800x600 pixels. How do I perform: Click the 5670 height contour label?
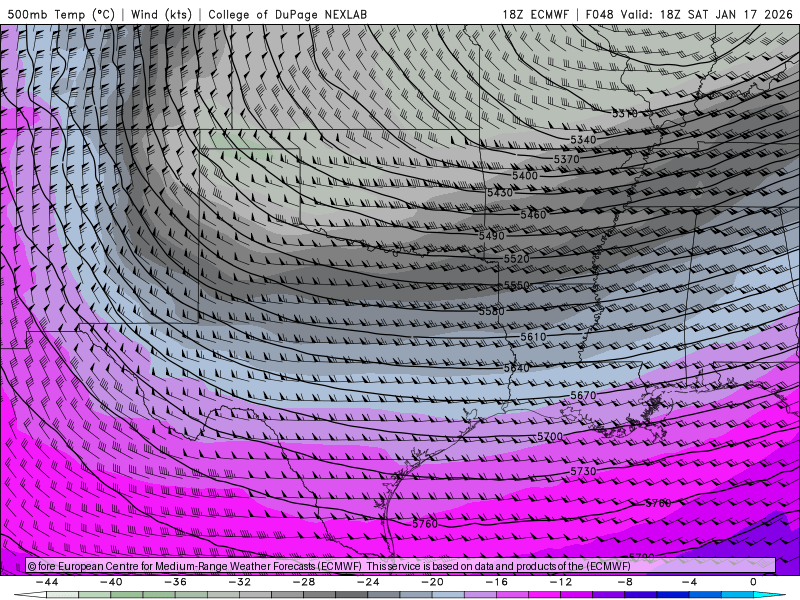tap(583, 395)
